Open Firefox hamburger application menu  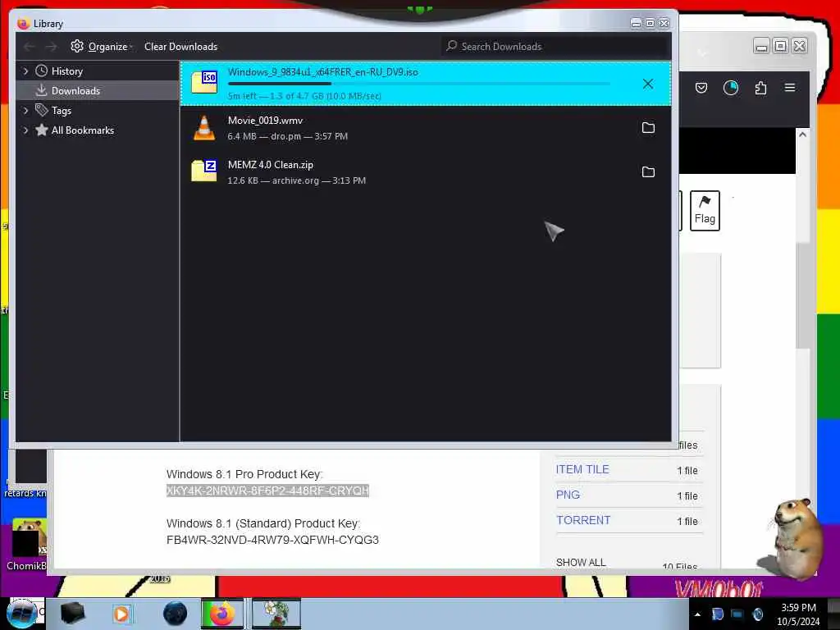point(790,87)
